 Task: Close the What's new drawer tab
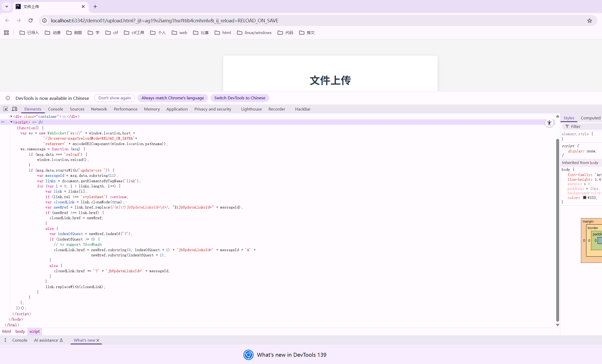(x=98, y=340)
